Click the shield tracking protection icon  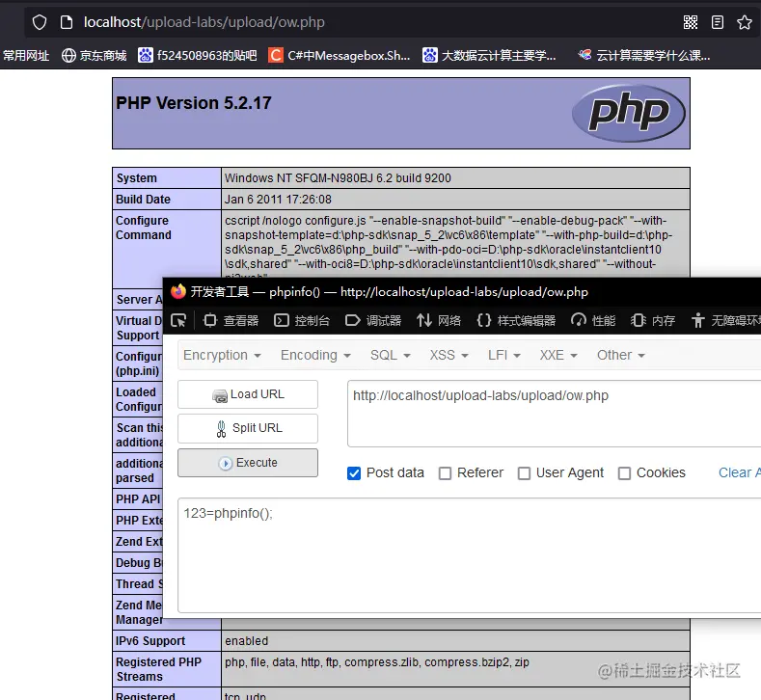click(40, 22)
